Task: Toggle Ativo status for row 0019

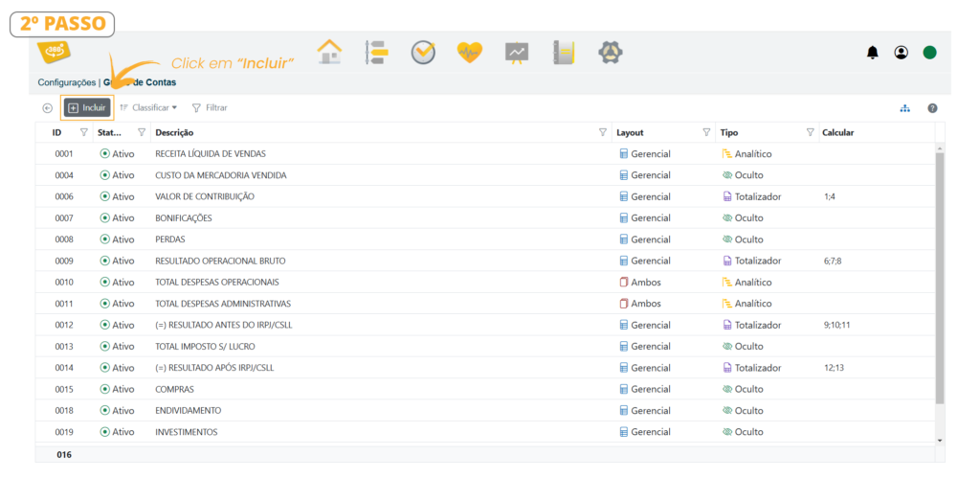Action: point(105,432)
